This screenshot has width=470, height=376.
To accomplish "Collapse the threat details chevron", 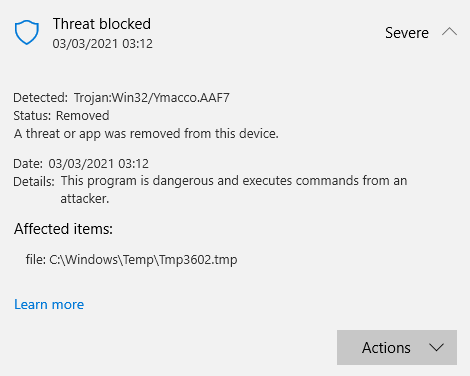I will pyautogui.click(x=449, y=32).
